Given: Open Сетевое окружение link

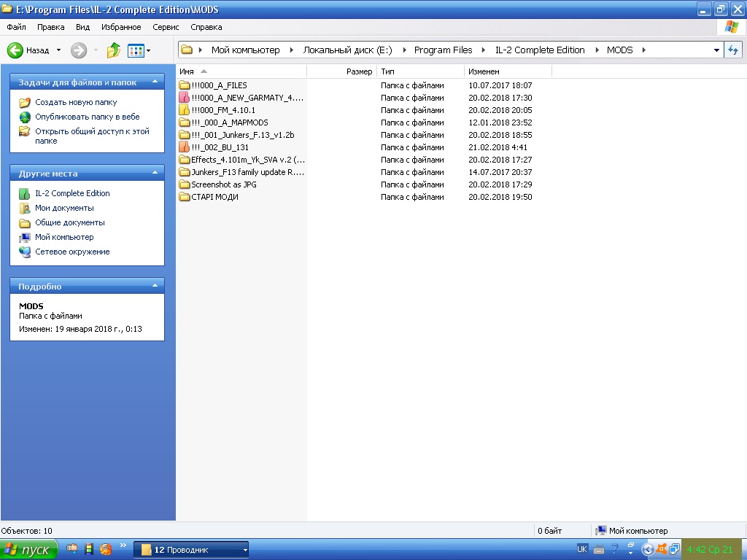Looking at the screenshot, I should tap(72, 252).
